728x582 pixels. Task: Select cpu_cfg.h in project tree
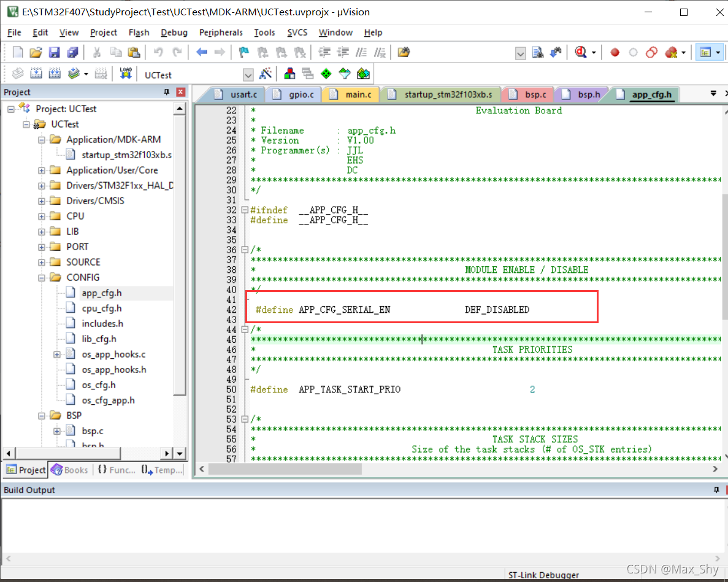(102, 308)
